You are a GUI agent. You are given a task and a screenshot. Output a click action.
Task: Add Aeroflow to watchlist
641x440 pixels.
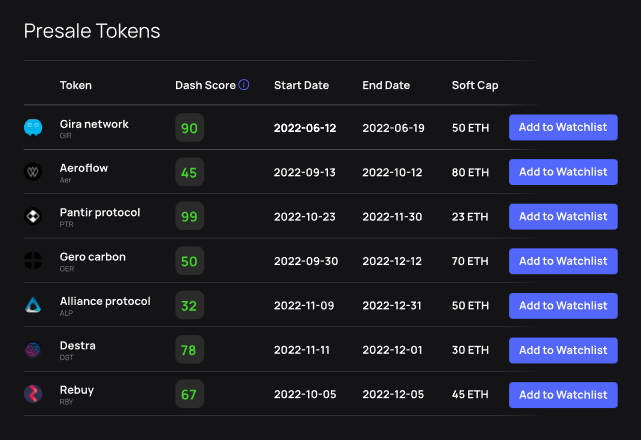pyautogui.click(x=563, y=172)
